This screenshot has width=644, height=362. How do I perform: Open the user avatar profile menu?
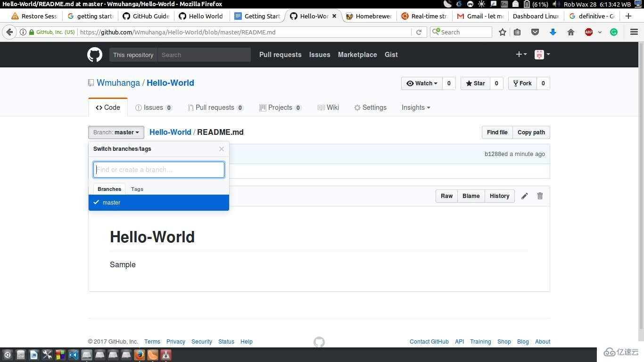point(542,55)
